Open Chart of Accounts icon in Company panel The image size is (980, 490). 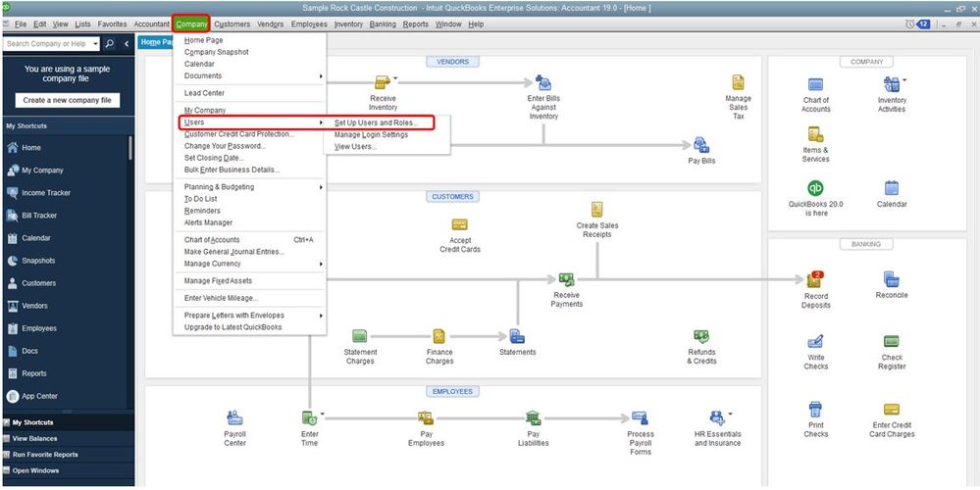coord(815,84)
